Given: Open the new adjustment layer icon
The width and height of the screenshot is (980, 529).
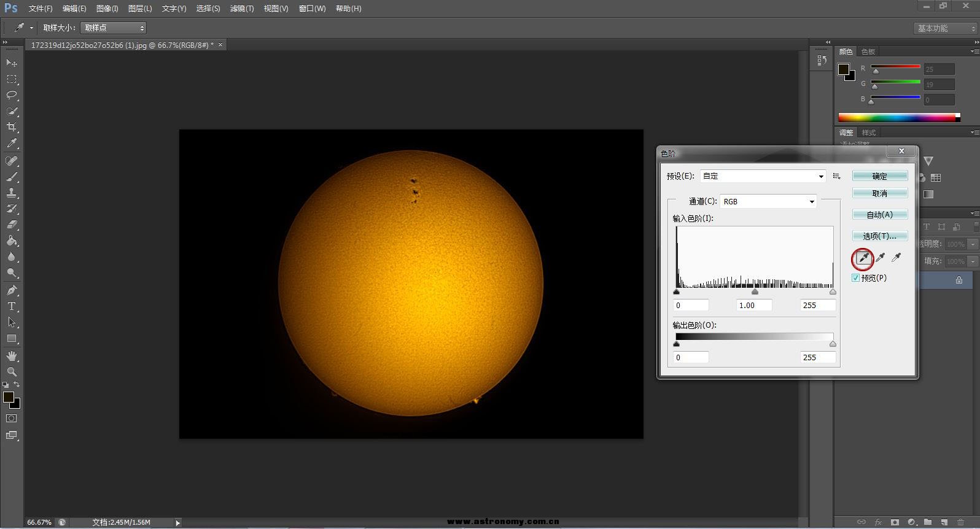Looking at the screenshot, I should [911, 522].
